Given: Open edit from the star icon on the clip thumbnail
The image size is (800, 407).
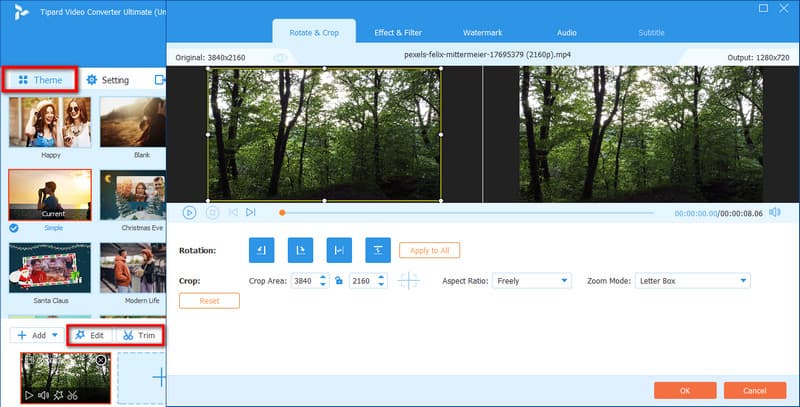Looking at the screenshot, I should coord(59,395).
